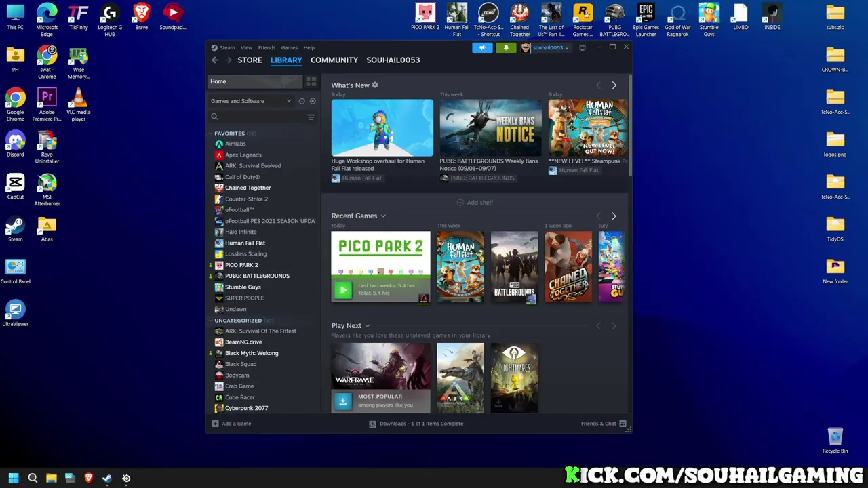Image resolution: width=868 pixels, height=488 pixels.
Task: Open Games and Software filter dropdown
Action: [x=251, y=101]
